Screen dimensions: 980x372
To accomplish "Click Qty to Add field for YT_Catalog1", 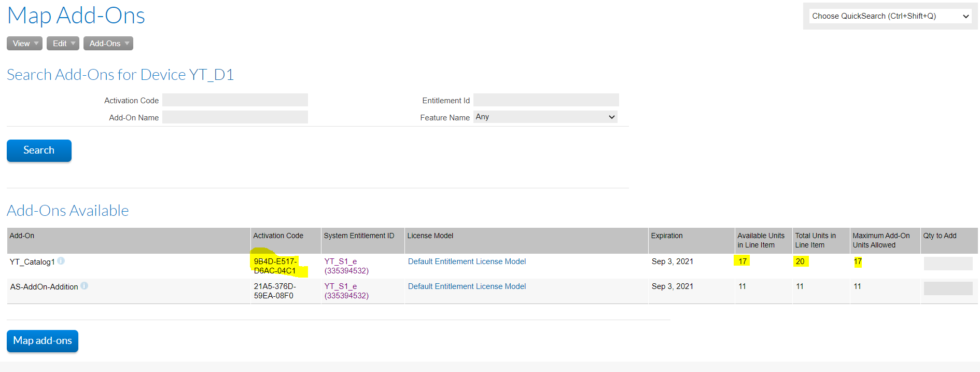I will (x=948, y=264).
